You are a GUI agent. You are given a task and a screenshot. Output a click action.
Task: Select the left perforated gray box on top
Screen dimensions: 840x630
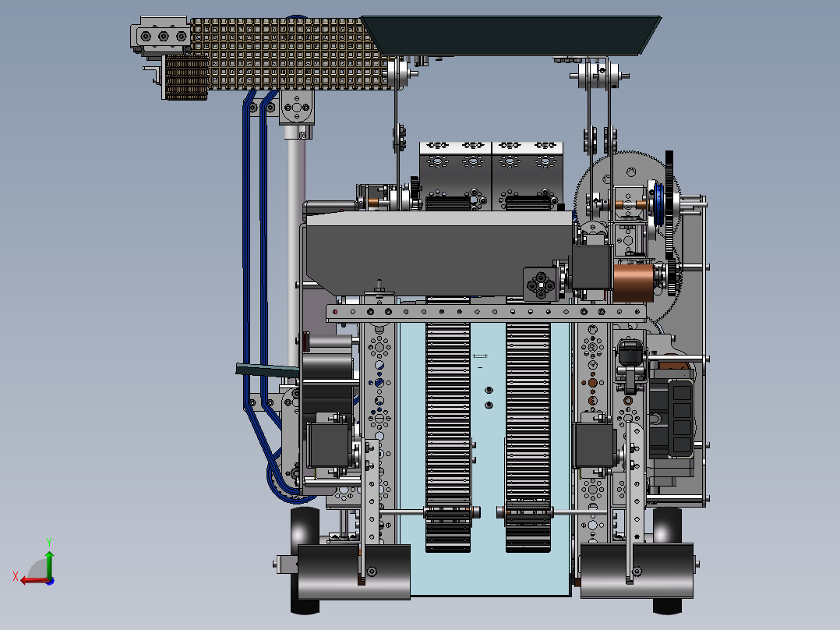tap(455, 176)
